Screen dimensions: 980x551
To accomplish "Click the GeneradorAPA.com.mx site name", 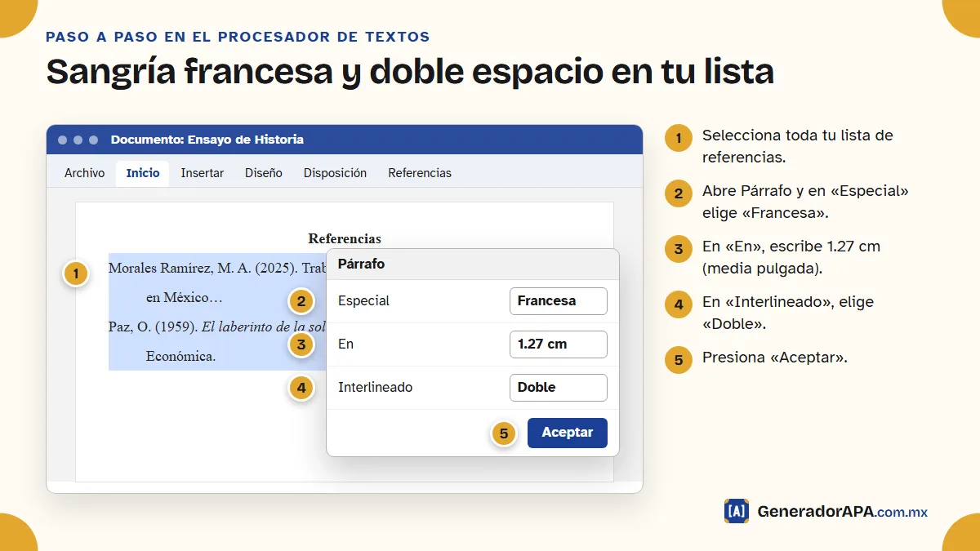I will pos(843,512).
